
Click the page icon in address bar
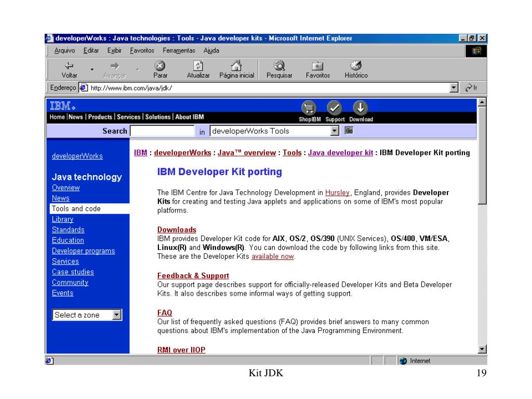pos(84,88)
